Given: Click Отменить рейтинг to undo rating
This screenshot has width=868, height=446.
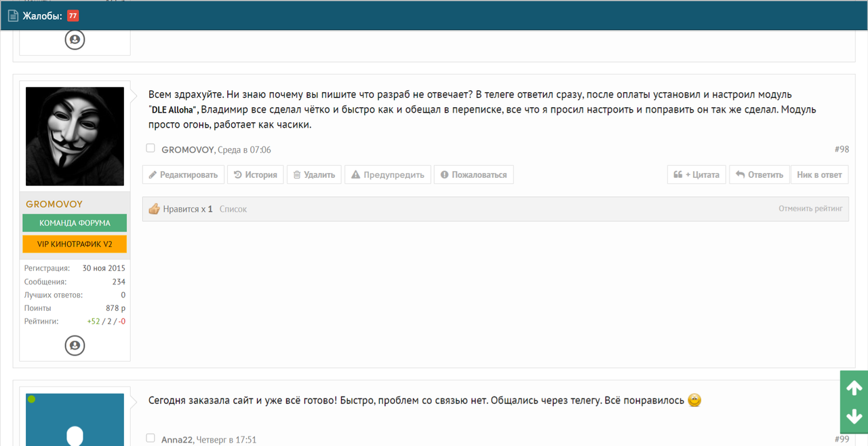Looking at the screenshot, I should [x=810, y=208].
